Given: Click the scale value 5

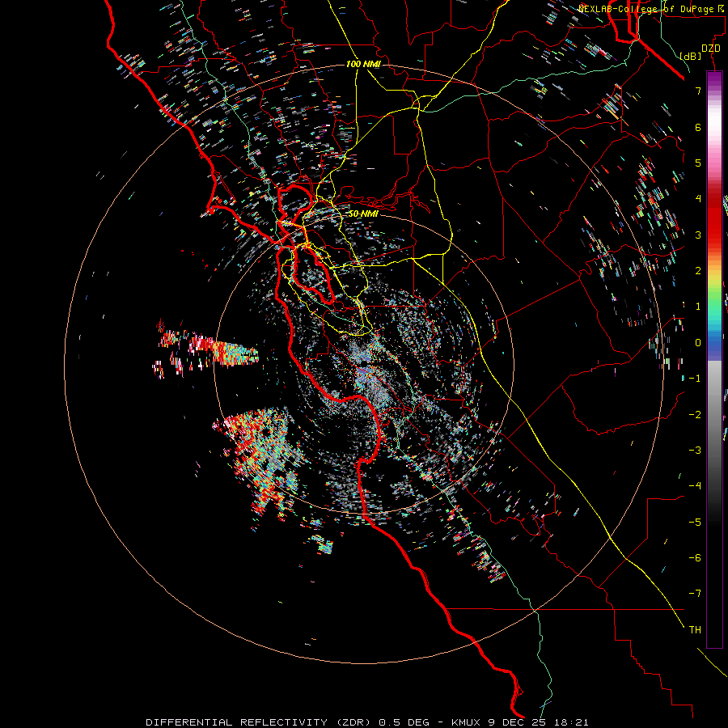Looking at the screenshot, I should (x=698, y=163).
